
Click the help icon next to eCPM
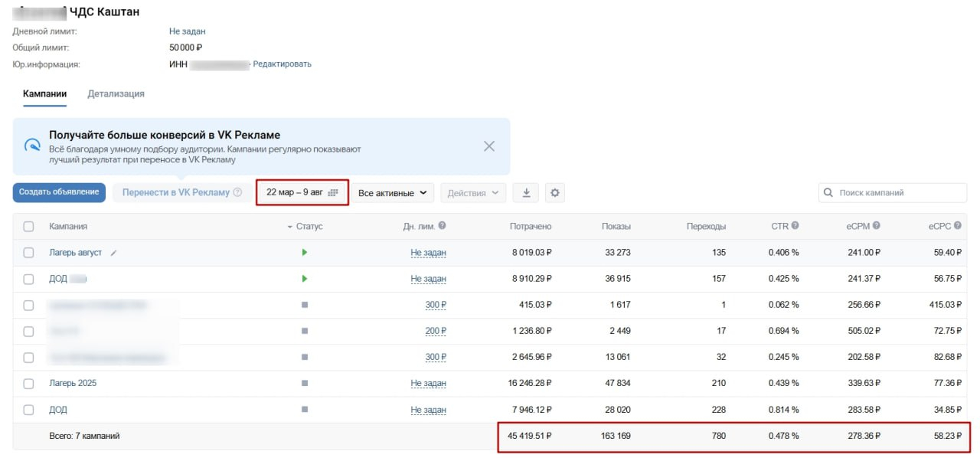[x=876, y=226]
